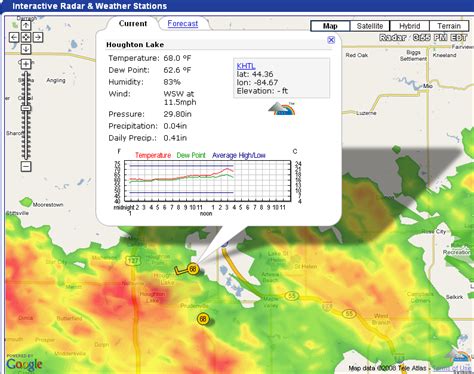Viewport: 474px width, 374px height.
Task: Click the rainbow logo in info bubble
Action: tap(282, 108)
